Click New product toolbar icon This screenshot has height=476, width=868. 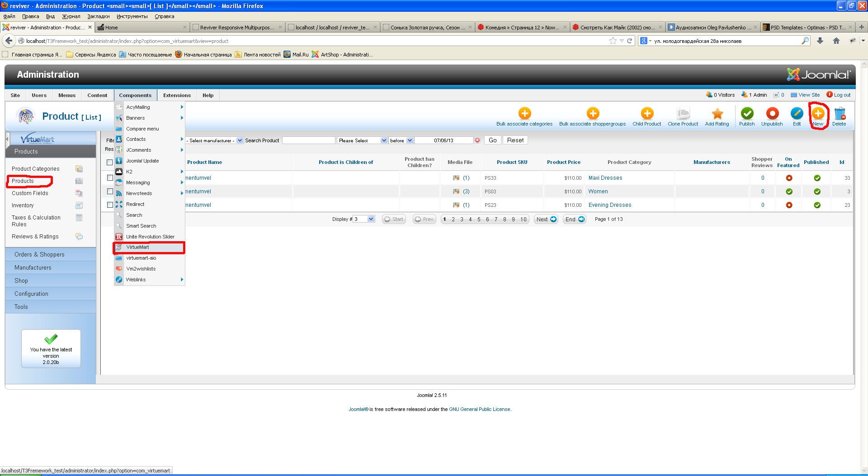[818, 113]
